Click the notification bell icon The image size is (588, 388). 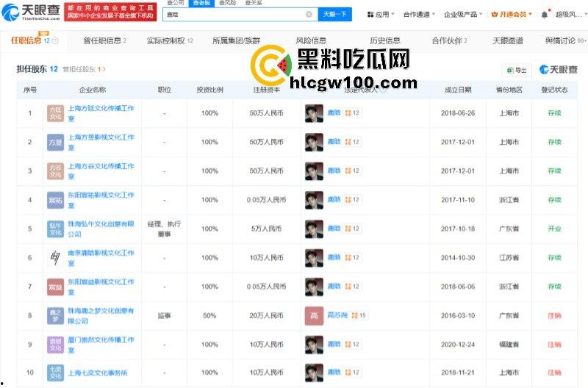point(544,15)
